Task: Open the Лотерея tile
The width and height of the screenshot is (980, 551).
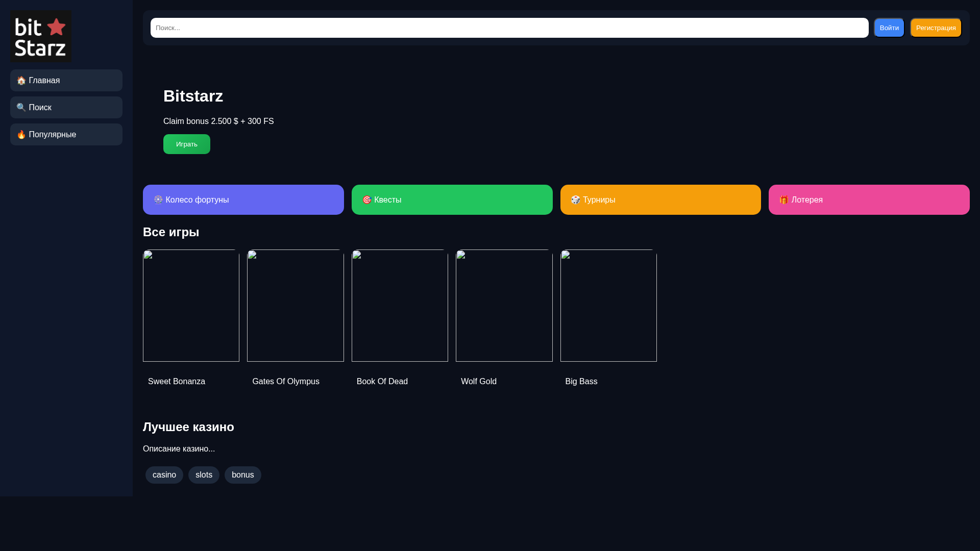Action: 869,199
